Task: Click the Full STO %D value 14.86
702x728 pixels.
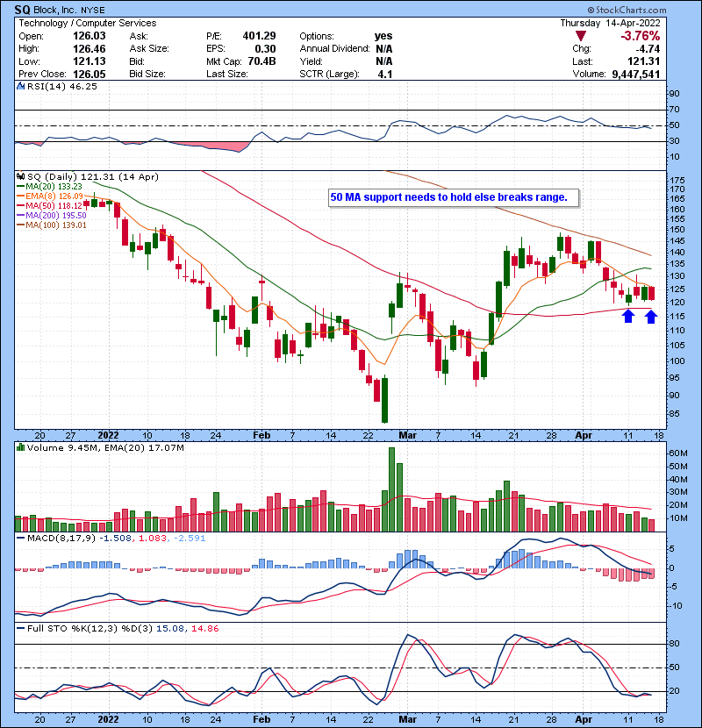Action: [x=204, y=629]
